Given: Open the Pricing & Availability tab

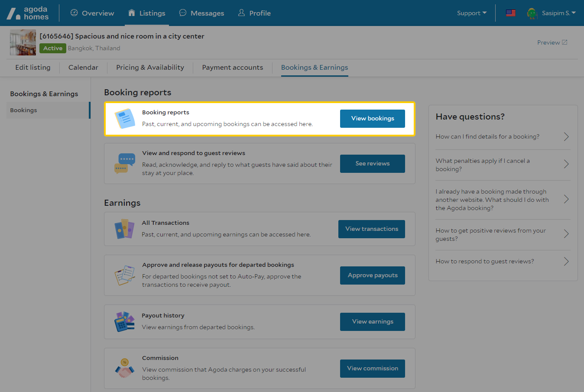Looking at the screenshot, I should click(150, 68).
